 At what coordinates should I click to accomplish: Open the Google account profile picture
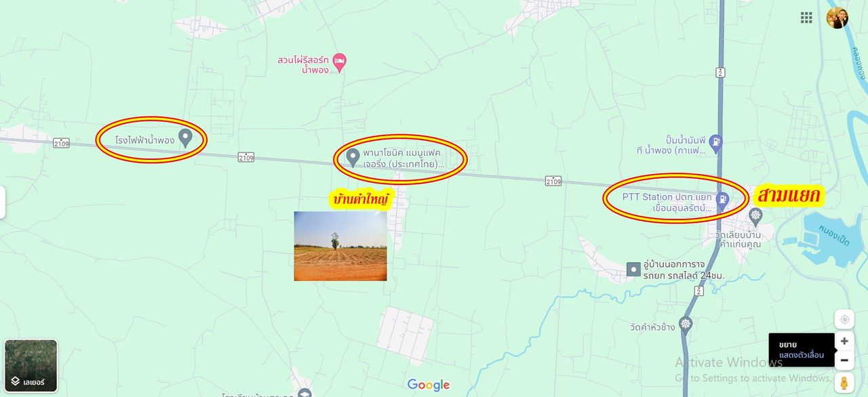837,18
